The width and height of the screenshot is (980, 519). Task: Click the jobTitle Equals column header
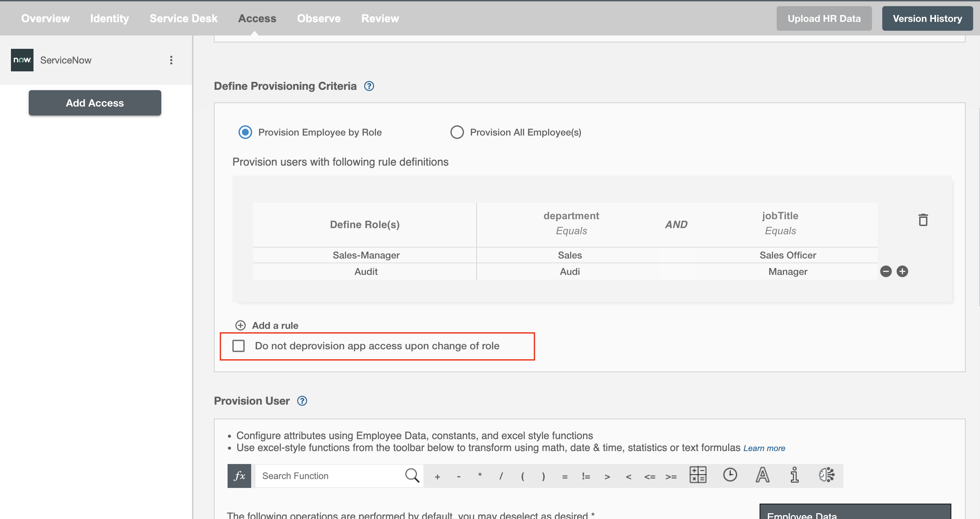pyautogui.click(x=780, y=223)
